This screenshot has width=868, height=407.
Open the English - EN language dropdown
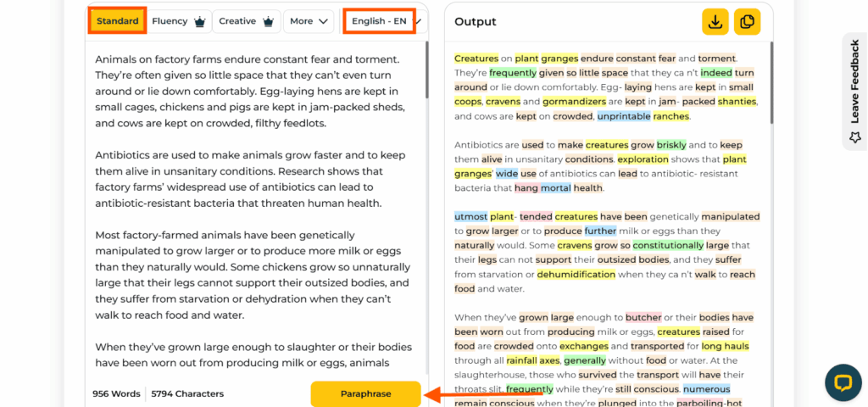click(379, 21)
